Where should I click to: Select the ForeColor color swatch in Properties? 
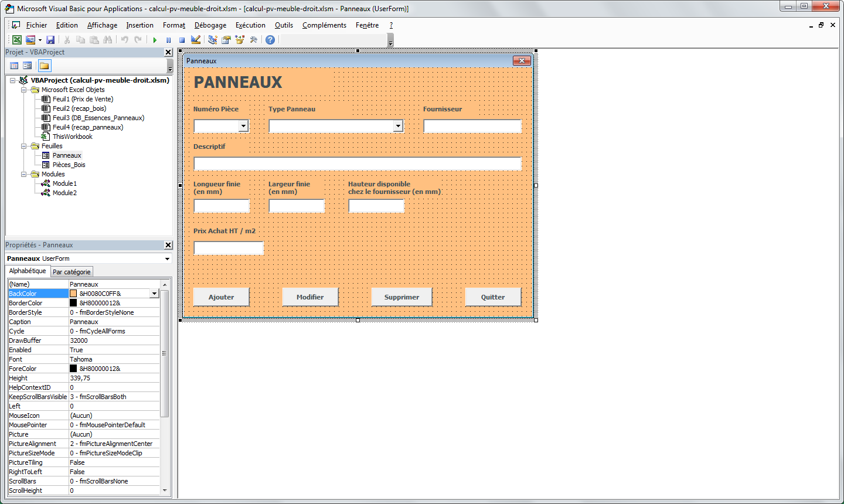(72, 369)
